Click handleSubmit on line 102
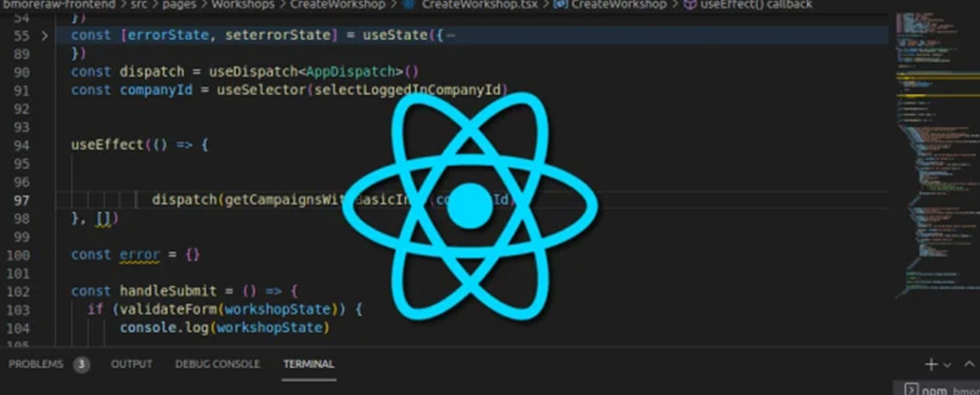The width and height of the screenshot is (980, 395). click(168, 291)
